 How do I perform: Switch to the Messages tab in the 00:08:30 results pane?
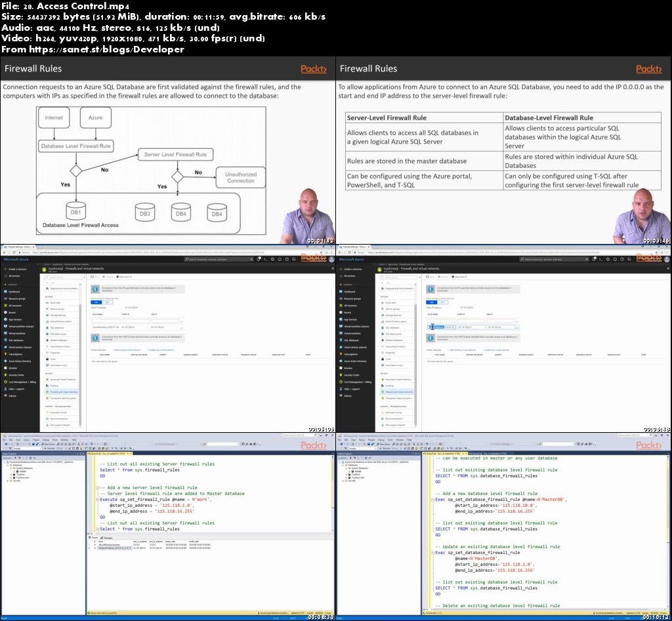tap(107, 538)
